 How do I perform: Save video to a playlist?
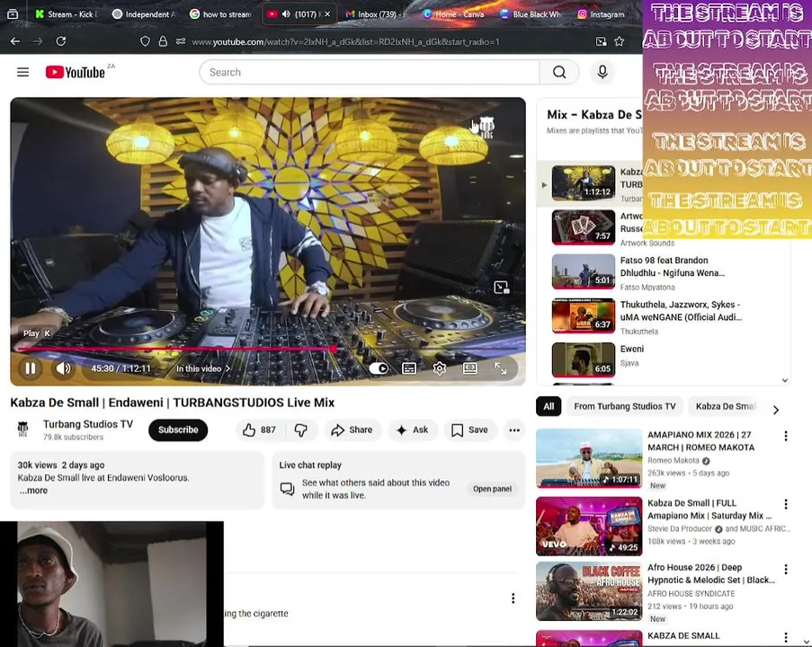click(x=469, y=430)
